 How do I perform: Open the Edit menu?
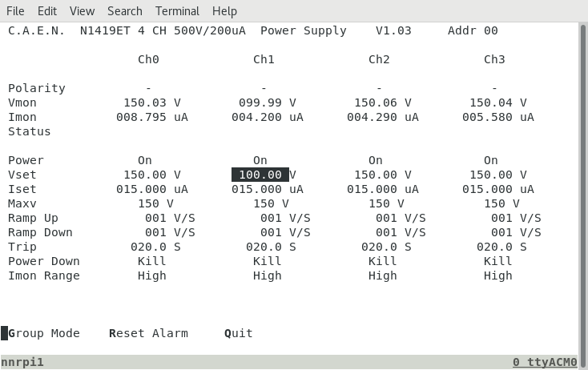[47, 11]
